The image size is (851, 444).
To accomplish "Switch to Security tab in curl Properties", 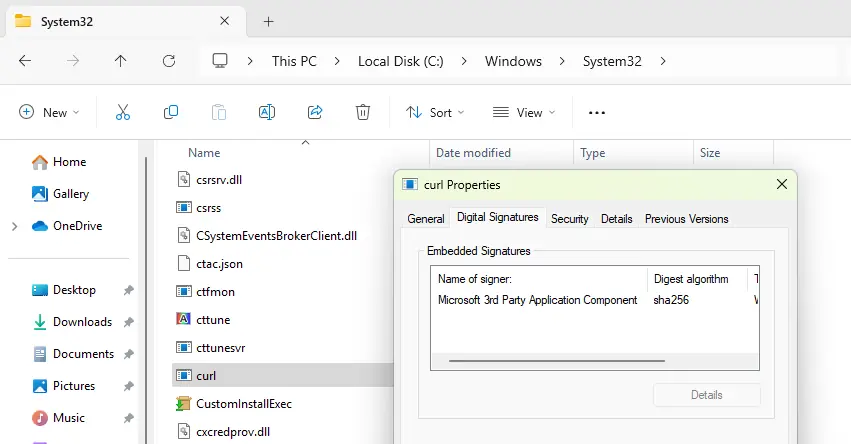I will click(x=569, y=219).
